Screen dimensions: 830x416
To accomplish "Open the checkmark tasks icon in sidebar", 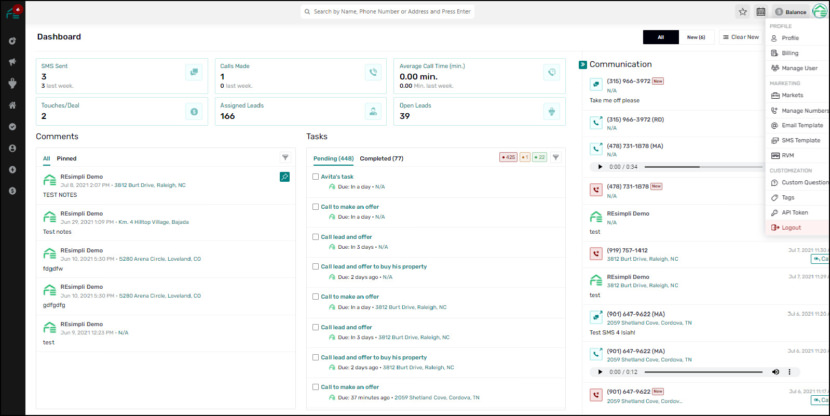I will point(12,127).
